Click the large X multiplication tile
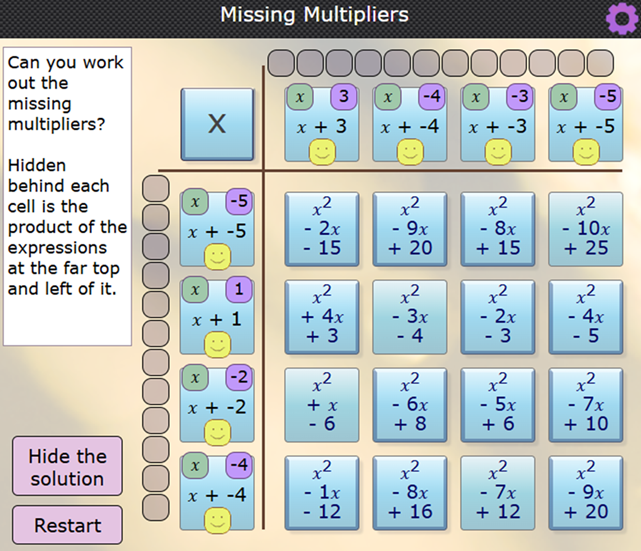641x551 pixels. click(217, 124)
